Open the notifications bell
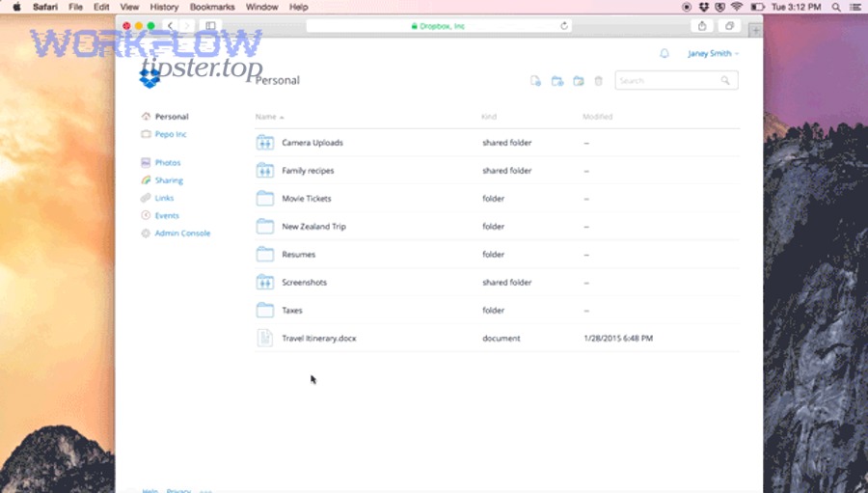The width and height of the screenshot is (868, 493). (664, 54)
